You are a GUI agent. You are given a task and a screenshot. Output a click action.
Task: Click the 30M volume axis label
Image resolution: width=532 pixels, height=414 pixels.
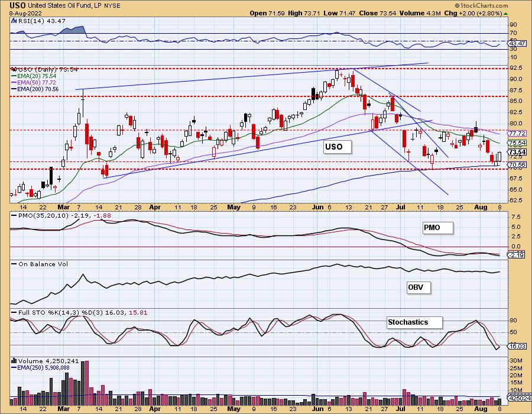pos(515,360)
